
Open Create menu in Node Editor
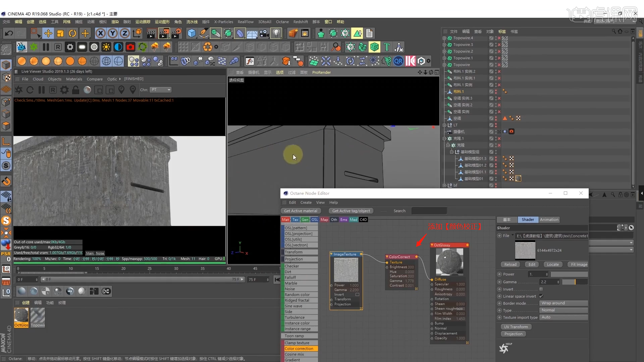[306, 202]
